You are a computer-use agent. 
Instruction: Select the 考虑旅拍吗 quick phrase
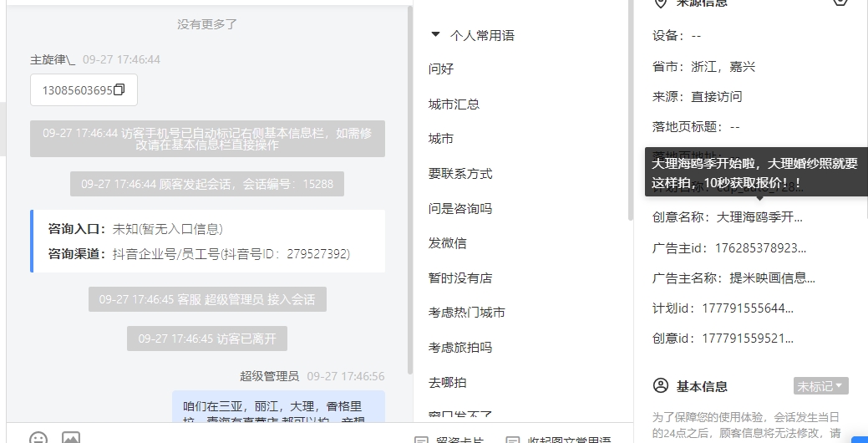click(460, 347)
